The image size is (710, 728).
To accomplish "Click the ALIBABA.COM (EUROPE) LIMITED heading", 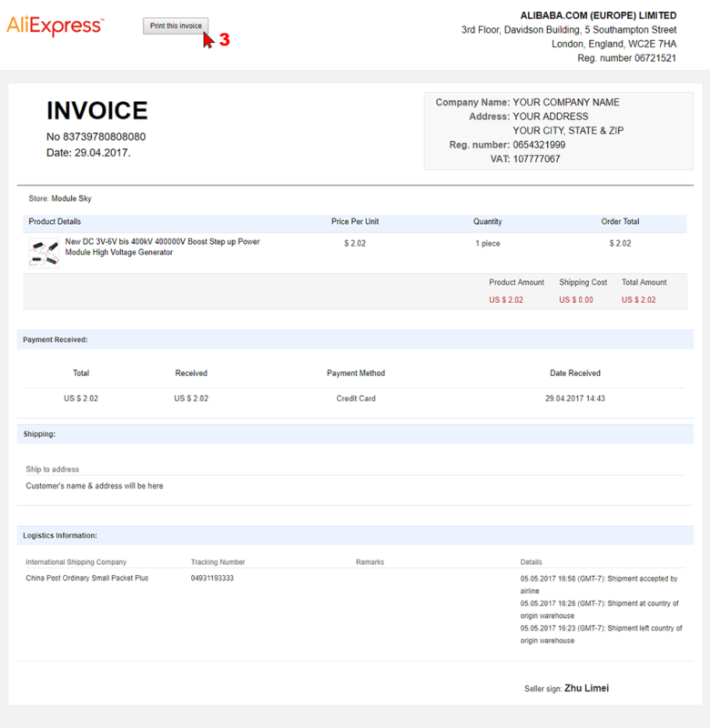I will pos(598,15).
